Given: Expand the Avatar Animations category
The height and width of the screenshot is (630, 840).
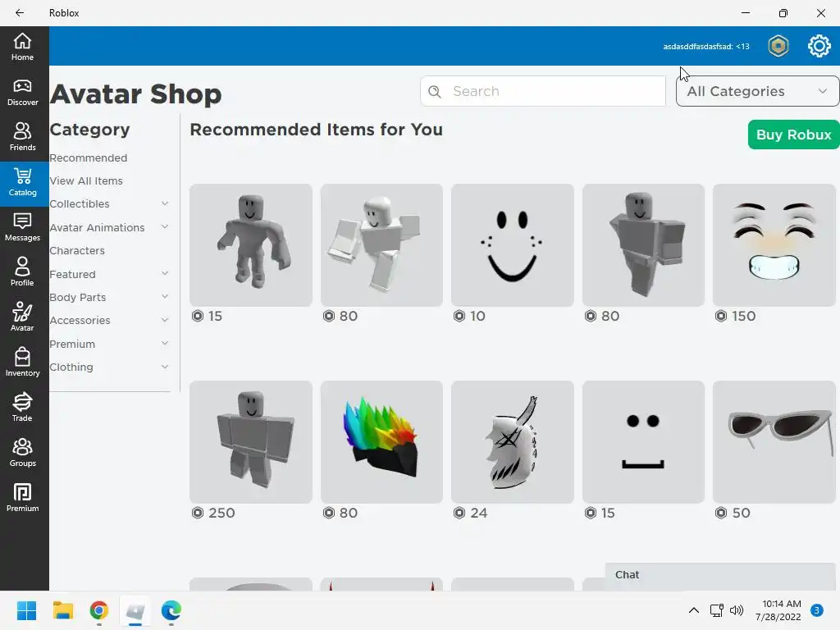Looking at the screenshot, I should 165,226.
